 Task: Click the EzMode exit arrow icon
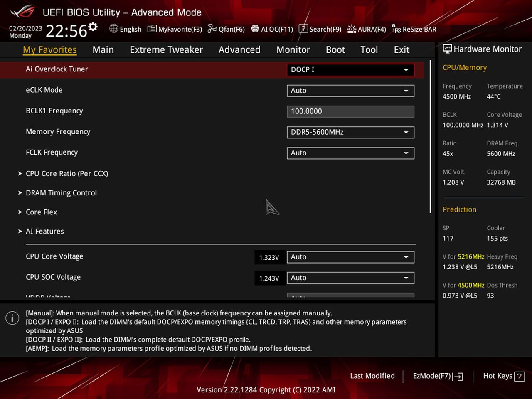pyautogui.click(x=458, y=377)
